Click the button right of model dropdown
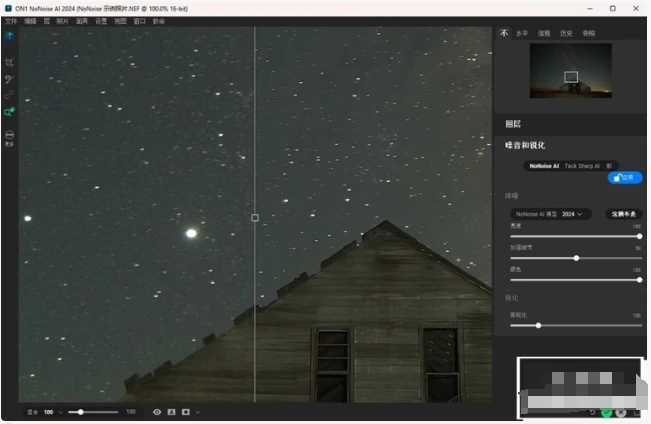This screenshot has height=424, width=651. tap(624, 214)
